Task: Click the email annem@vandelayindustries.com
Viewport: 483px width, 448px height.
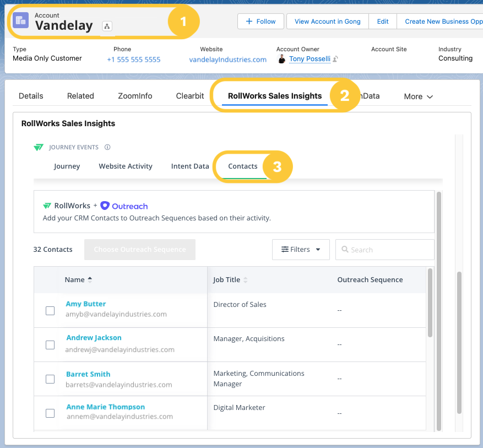Action: [x=120, y=416]
